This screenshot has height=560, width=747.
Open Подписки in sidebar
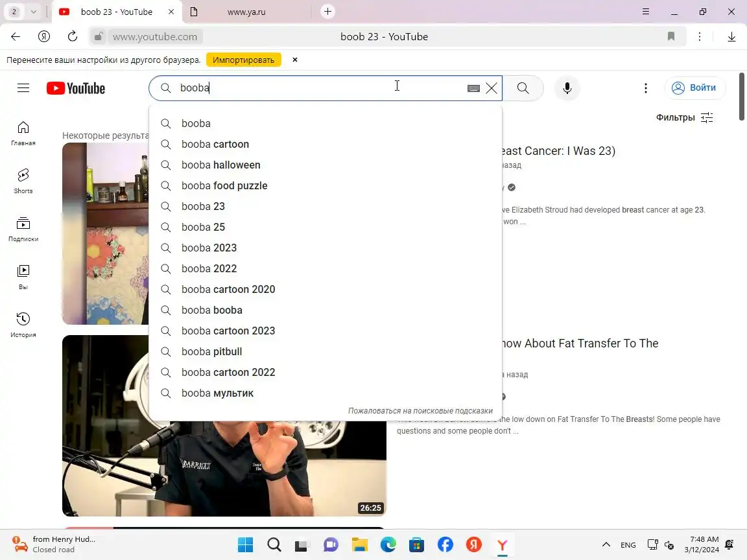tap(23, 229)
